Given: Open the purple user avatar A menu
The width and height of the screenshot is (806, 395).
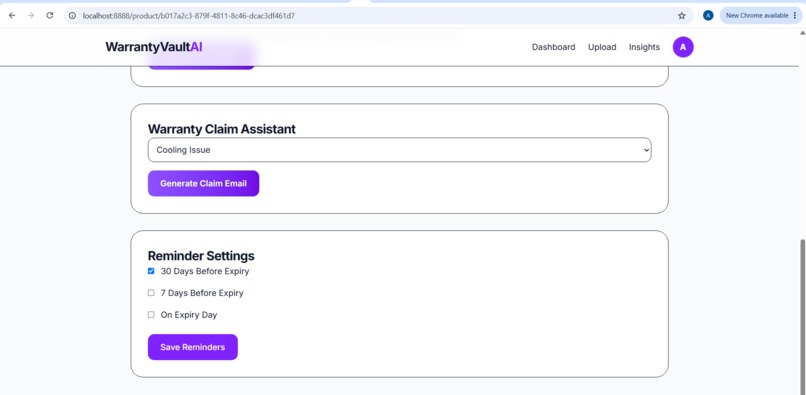Looking at the screenshot, I should [683, 47].
